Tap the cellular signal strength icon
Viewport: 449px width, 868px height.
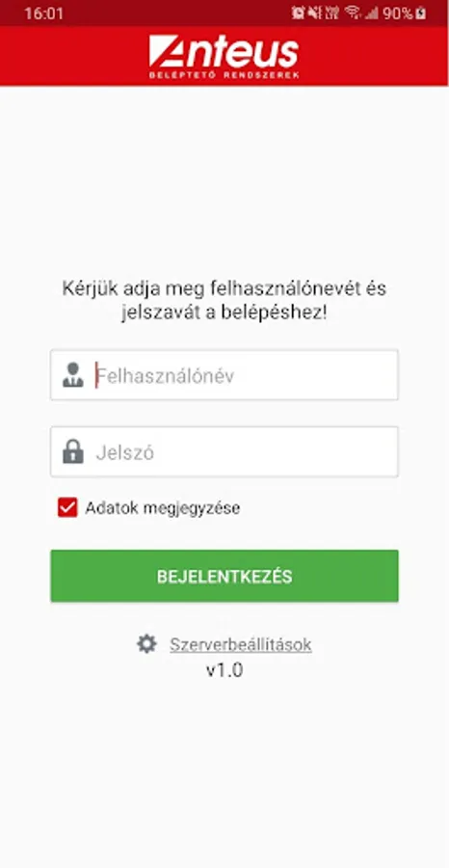click(372, 14)
